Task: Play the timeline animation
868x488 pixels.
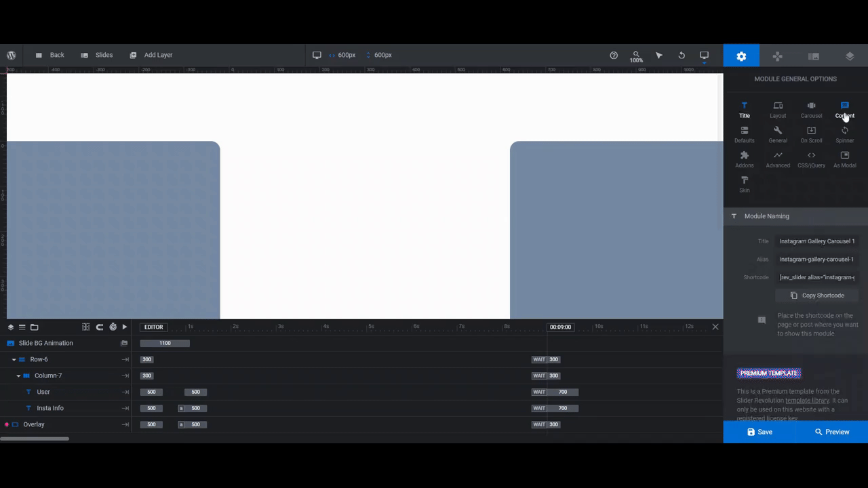Action: 125,327
